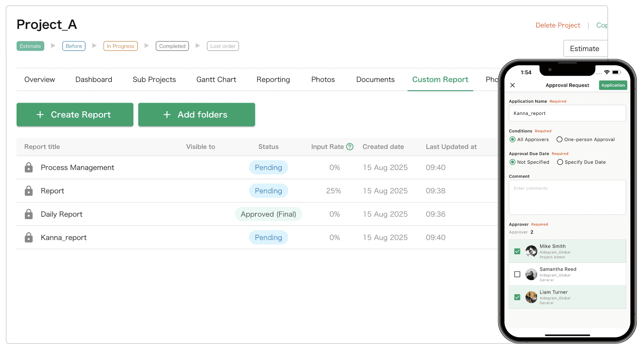Image resolution: width=644 pixels, height=351 pixels.
Task: Focus the Comment text area
Action: pyautogui.click(x=567, y=197)
